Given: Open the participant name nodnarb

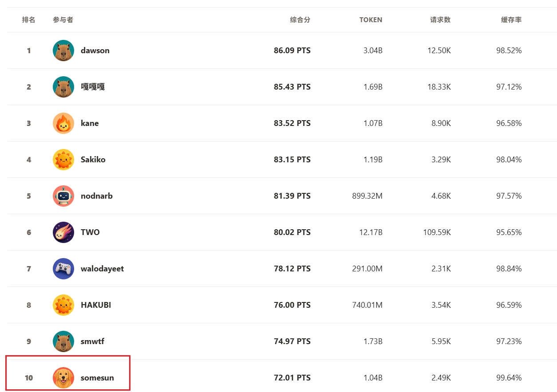Looking at the screenshot, I should [97, 196].
